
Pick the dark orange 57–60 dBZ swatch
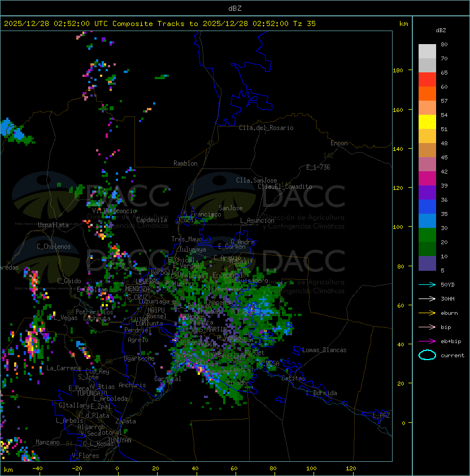[427, 93]
